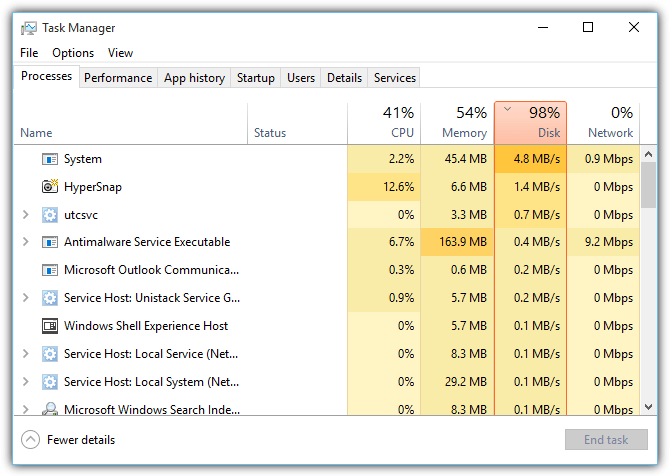Viewport: 670px width, 476px height.
Task: Click the System process icon
Action: (50, 159)
